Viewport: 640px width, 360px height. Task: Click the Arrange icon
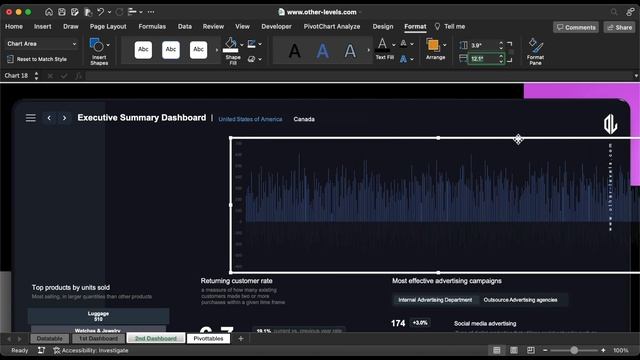[433, 45]
